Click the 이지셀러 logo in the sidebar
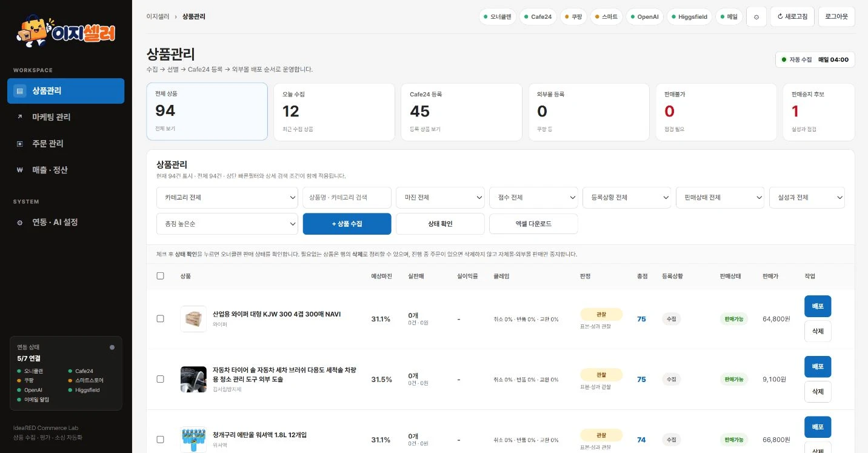The image size is (868, 453). point(65,30)
